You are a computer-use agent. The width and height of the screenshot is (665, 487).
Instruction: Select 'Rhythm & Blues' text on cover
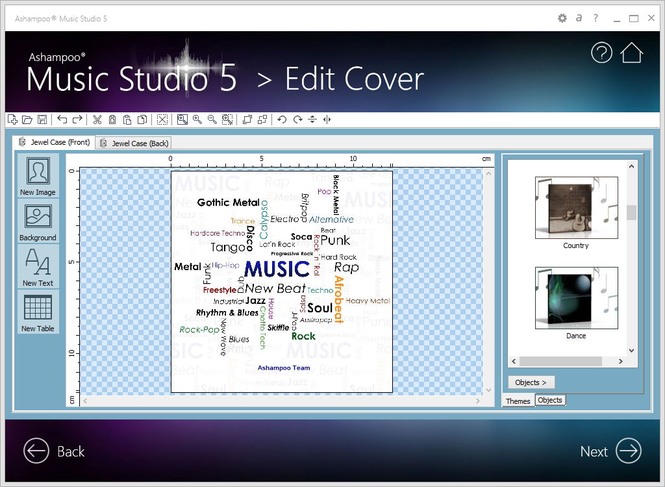point(227,313)
